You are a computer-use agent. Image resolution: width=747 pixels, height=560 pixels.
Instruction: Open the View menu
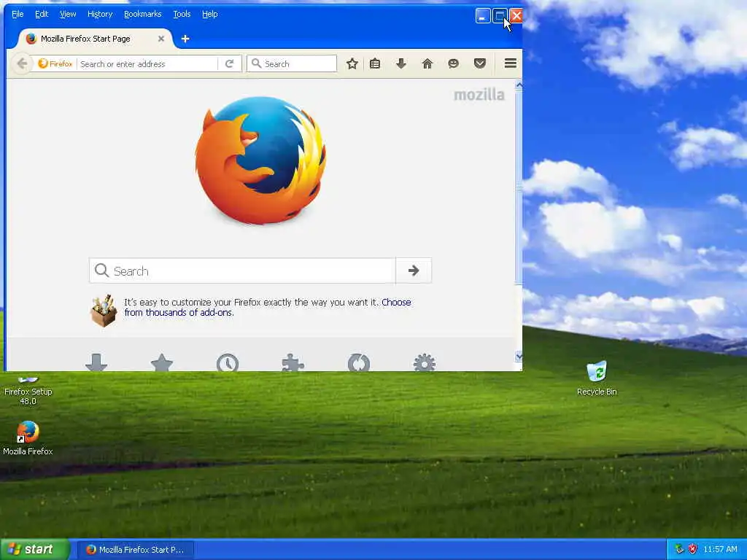(68, 14)
